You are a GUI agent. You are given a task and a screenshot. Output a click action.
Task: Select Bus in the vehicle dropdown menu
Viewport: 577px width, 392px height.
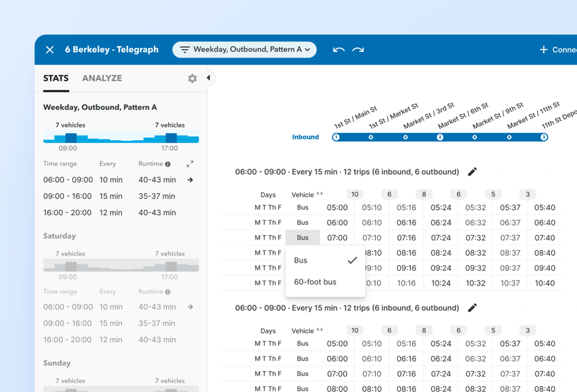pyautogui.click(x=325, y=260)
